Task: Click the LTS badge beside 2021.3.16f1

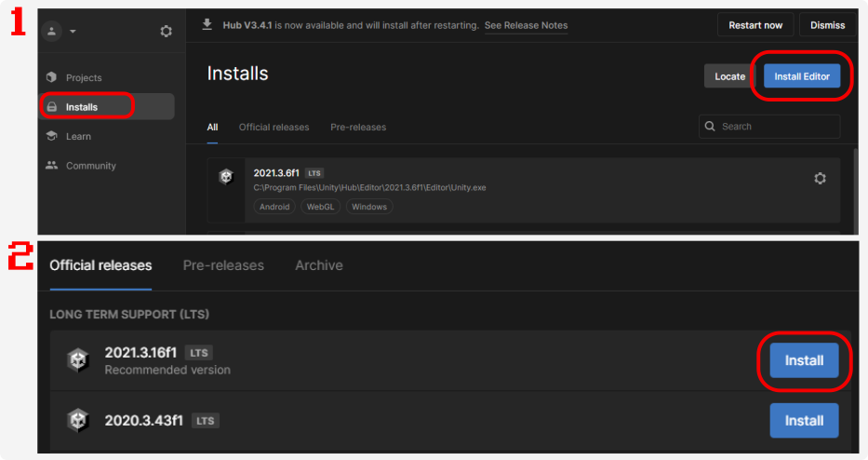Action: pyautogui.click(x=199, y=353)
